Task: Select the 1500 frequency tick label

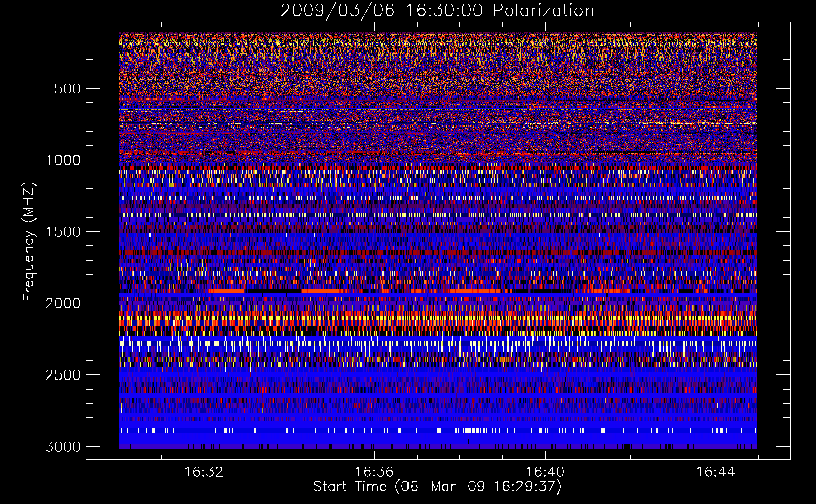Action: (63, 232)
